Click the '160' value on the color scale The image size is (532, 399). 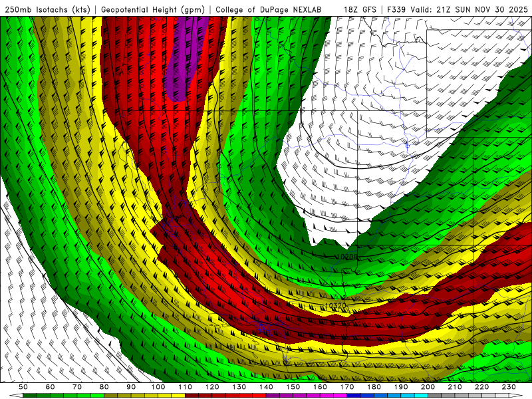320,387
